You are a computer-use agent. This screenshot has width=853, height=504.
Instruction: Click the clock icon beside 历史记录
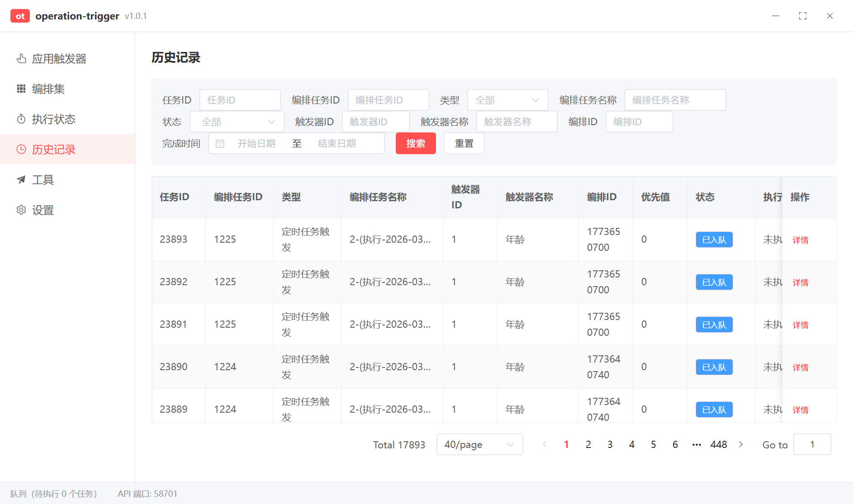coord(21,150)
